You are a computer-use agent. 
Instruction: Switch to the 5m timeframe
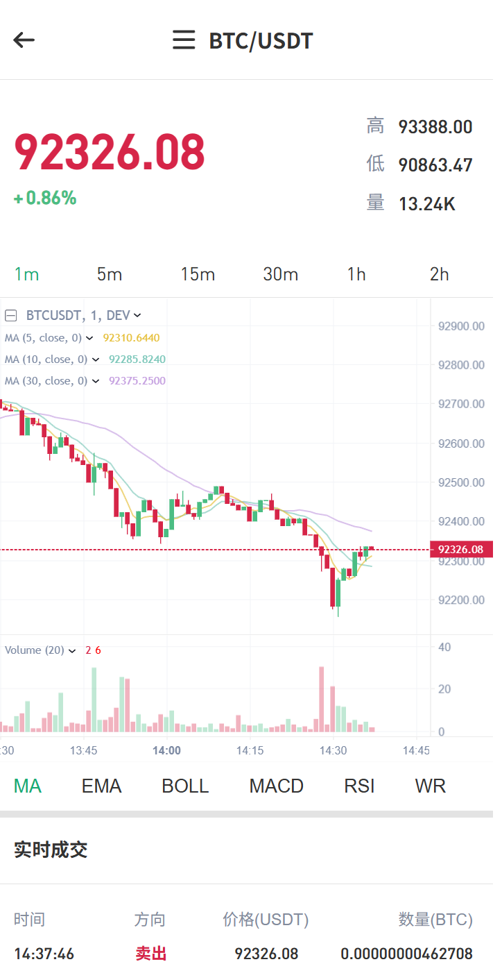click(x=110, y=274)
